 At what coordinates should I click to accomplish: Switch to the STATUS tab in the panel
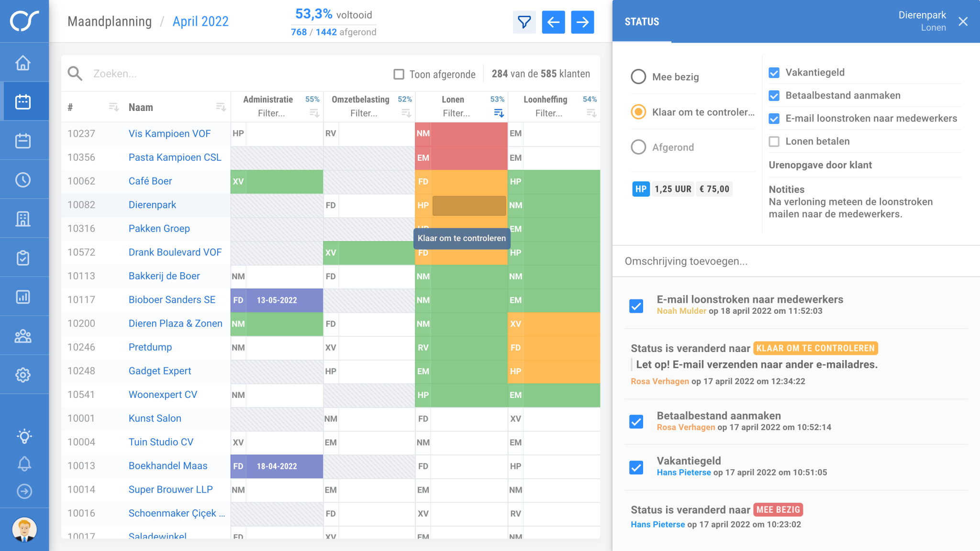pos(642,21)
